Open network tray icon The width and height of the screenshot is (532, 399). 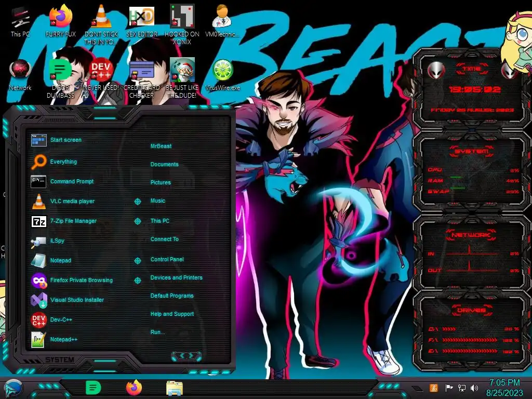(462, 388)
